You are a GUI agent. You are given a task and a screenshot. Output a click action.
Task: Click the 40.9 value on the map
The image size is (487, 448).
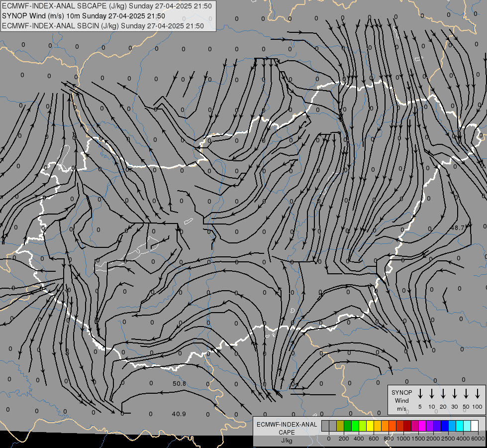tap(179, 414)
